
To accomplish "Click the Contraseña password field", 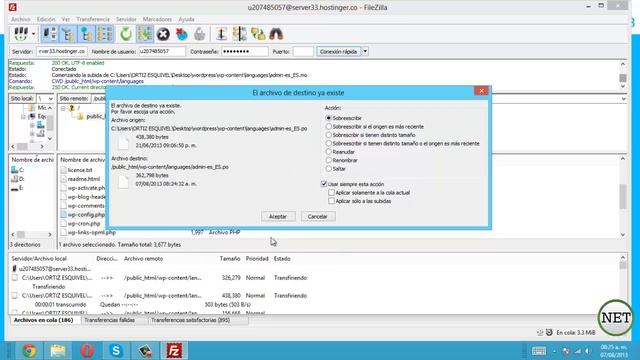I will click(x=244, y=51).
